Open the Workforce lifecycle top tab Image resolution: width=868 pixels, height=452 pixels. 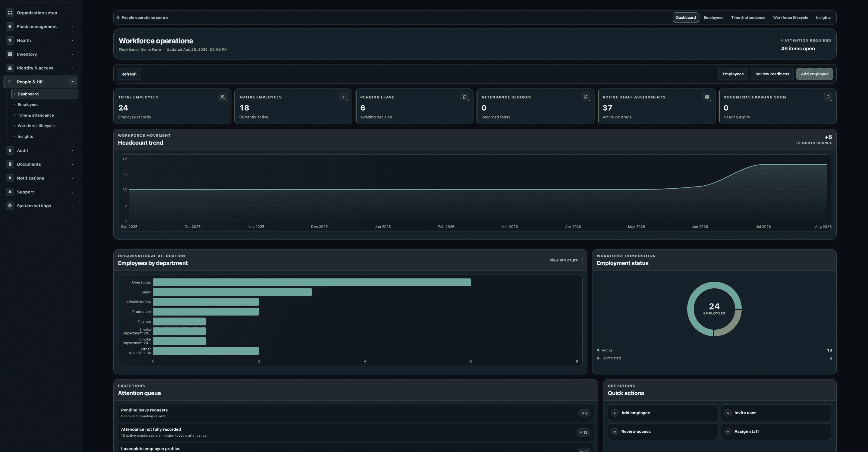(791, 17)
